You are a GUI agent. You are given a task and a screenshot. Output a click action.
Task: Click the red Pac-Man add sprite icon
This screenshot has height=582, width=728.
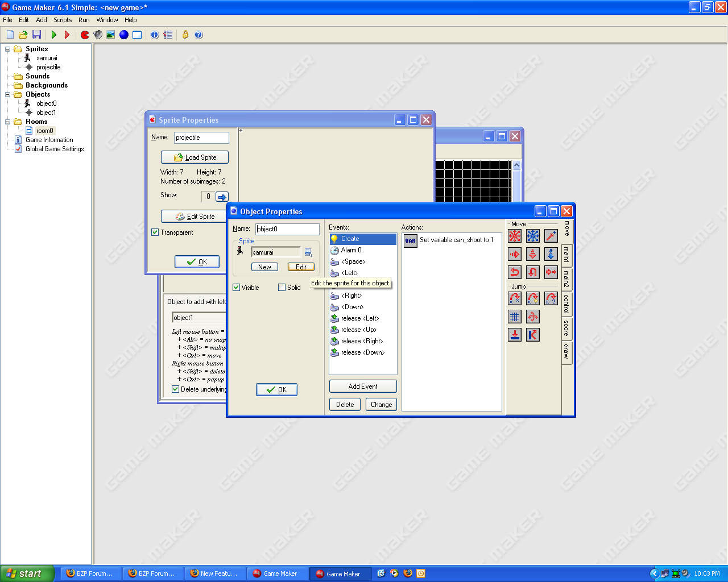coord(85,35)
